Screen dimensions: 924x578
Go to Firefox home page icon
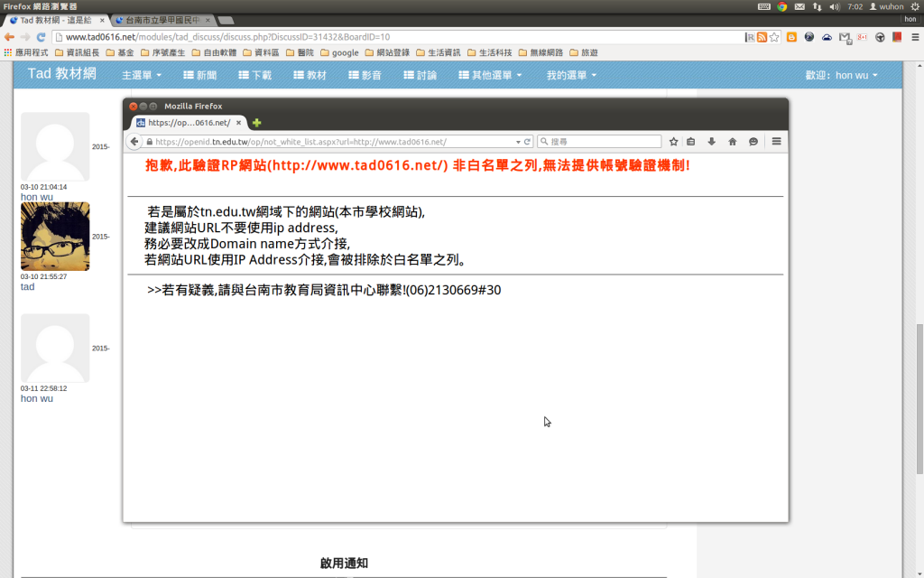pos(732,142)
